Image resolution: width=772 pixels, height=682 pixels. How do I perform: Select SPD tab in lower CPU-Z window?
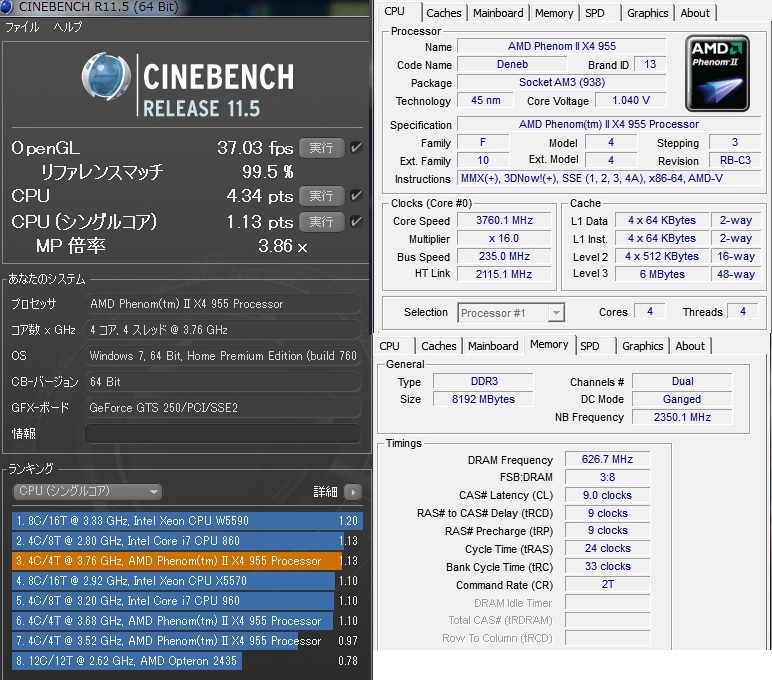click(590, 346)
